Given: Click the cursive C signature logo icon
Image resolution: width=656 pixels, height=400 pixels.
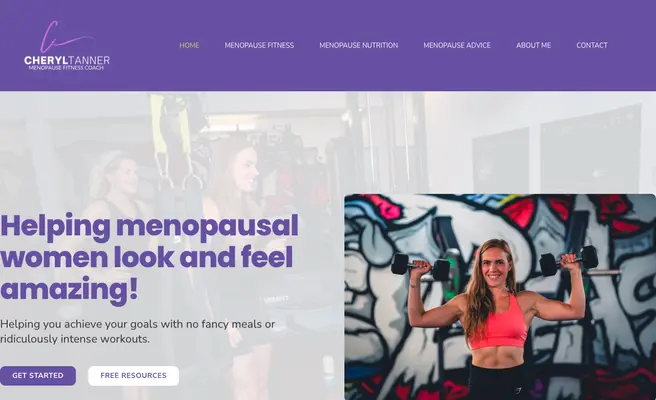Looking at the screenshot, I should click(65, 37).
